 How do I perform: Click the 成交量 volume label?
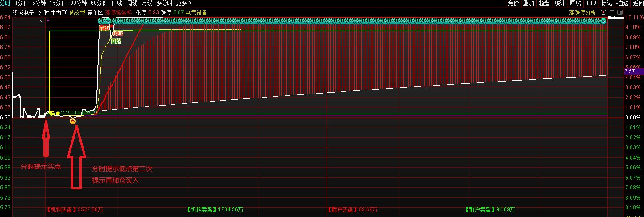tap(77, 12)
